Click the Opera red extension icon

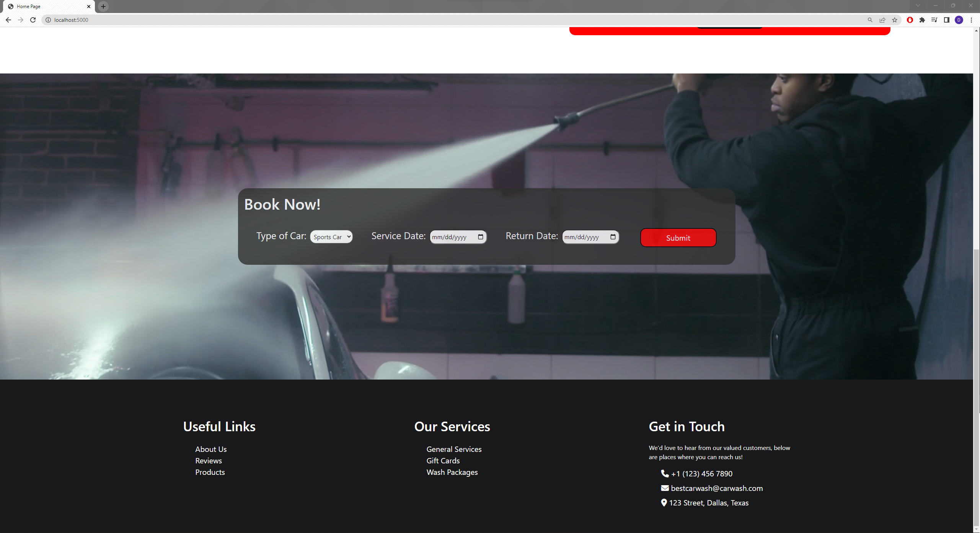pyautogui.click(x=910, y=20)
